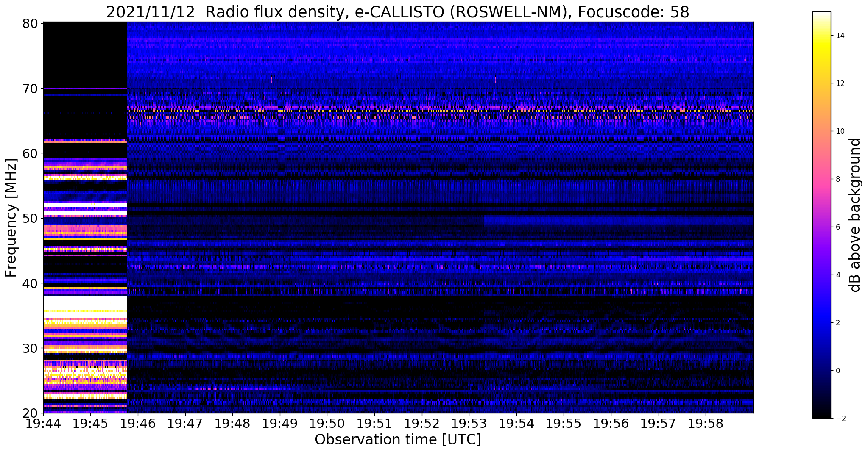Click the 19:47 time tick label
The image size is (868, 452).
click(x=185, y=424)
